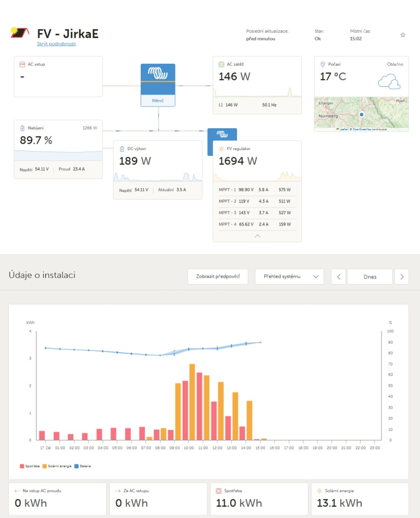Click the cloudy weather icon
Viewport: 420px width, 518px height.
coord(389,81)
